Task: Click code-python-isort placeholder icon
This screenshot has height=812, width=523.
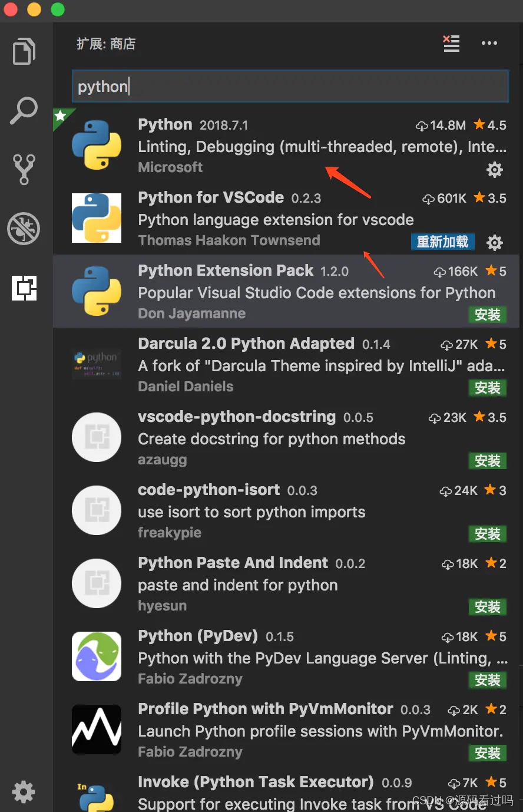Action: 97,510
